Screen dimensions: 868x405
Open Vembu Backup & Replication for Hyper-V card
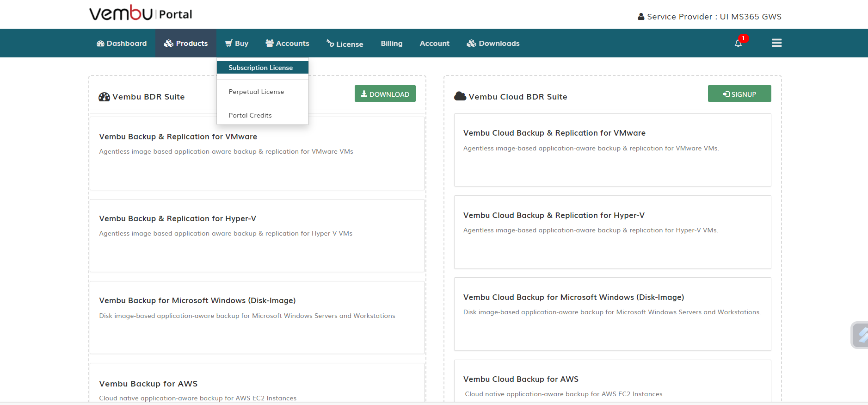[x=257, y=236]
